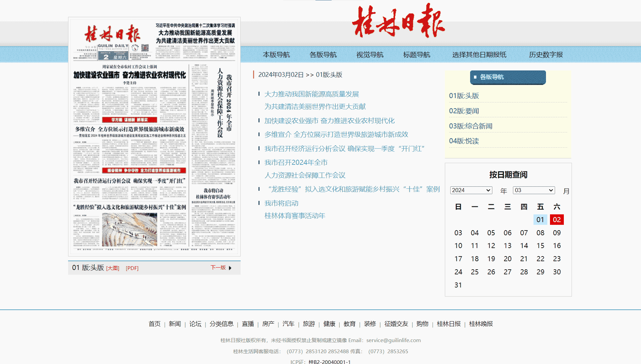
Task: Select 03版:综合新闻 in the page list
Action: tap(471, 126)
